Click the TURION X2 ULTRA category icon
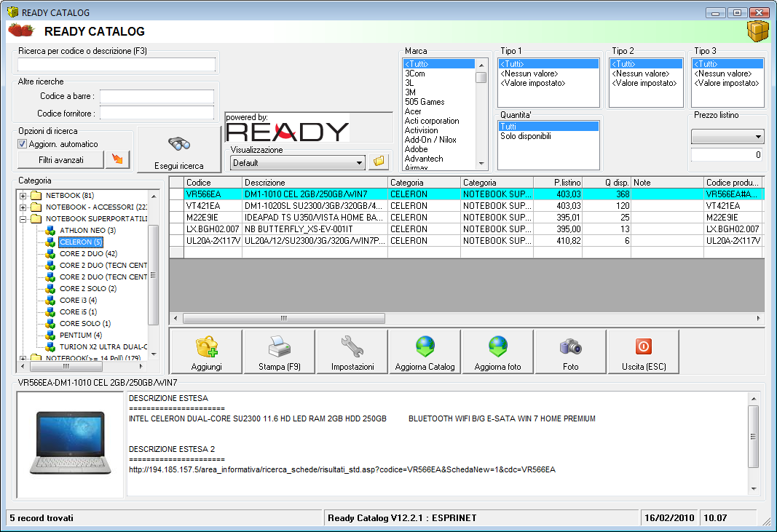 point(50,346)
